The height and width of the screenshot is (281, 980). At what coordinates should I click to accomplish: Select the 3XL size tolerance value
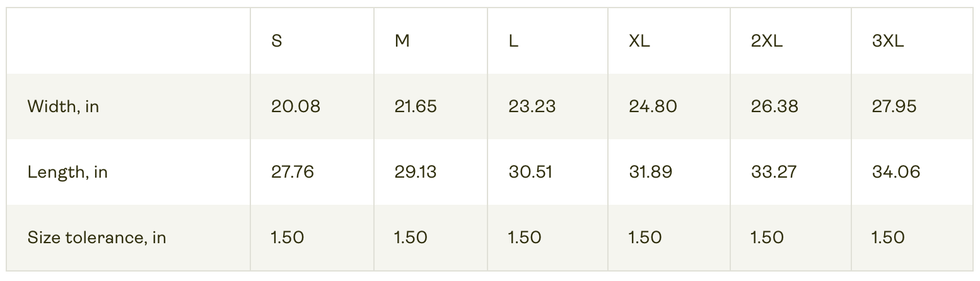(888, 238)
